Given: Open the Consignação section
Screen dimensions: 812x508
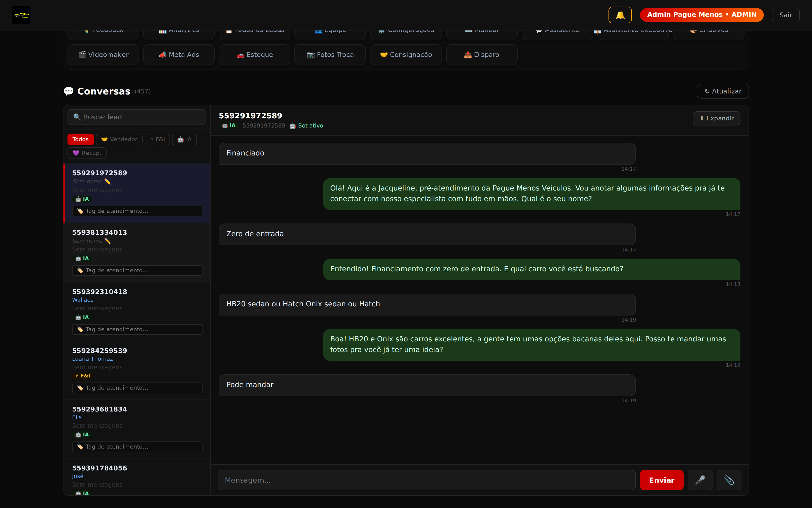Looking at the screenshot, I should point(406,54).
